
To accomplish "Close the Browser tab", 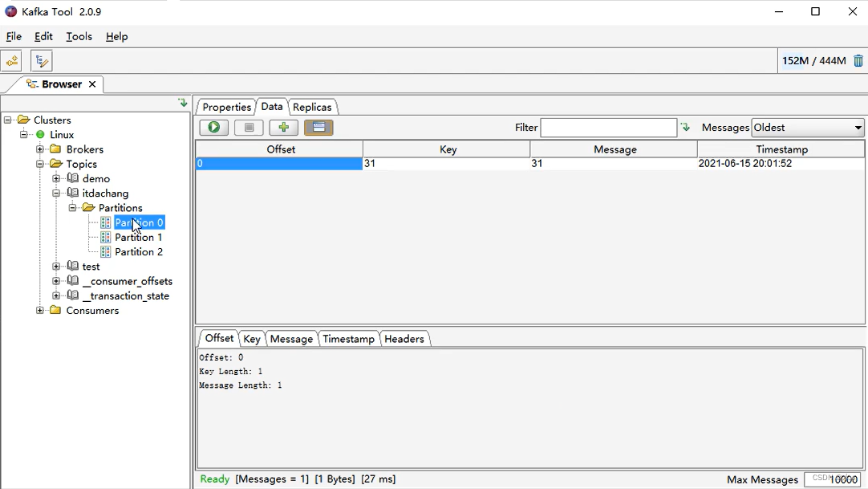I will tap(92, 84).
